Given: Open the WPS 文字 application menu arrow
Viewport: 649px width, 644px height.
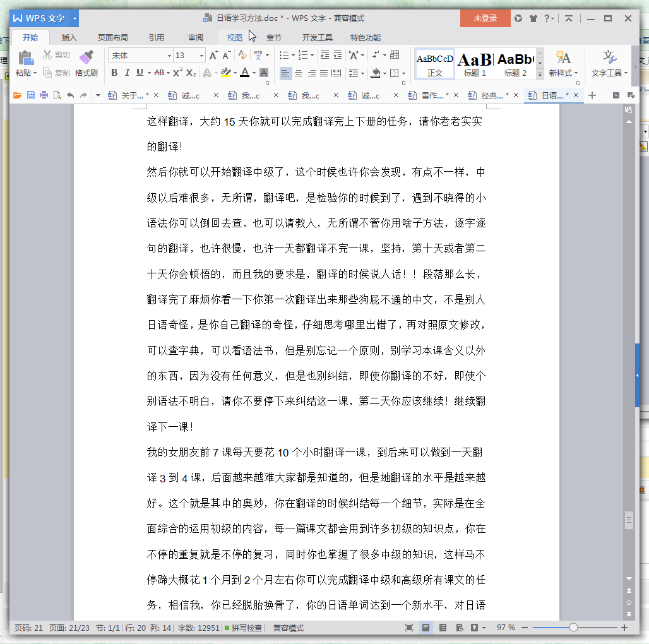Looking at the screenshot, I should [74, 18].
